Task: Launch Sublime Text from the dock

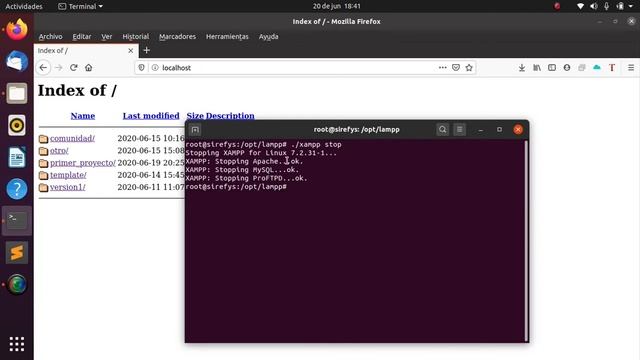Action: click(x=17, y=253)
